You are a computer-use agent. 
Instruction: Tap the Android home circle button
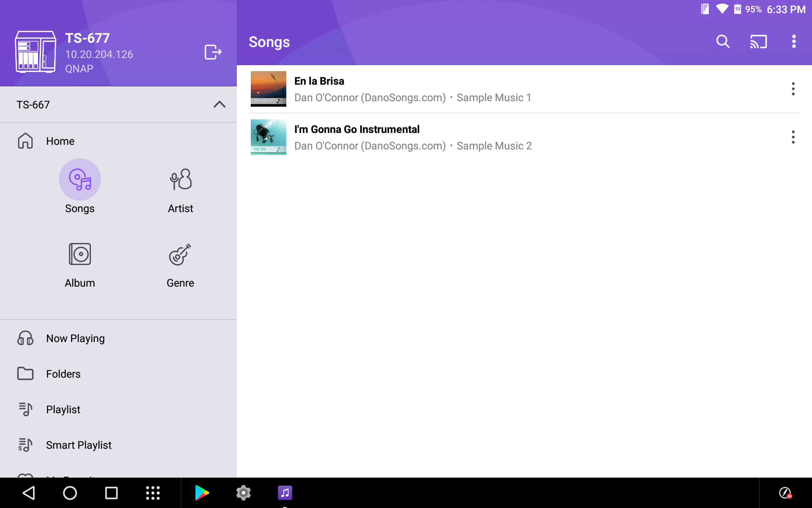click(x=70, y=493)
